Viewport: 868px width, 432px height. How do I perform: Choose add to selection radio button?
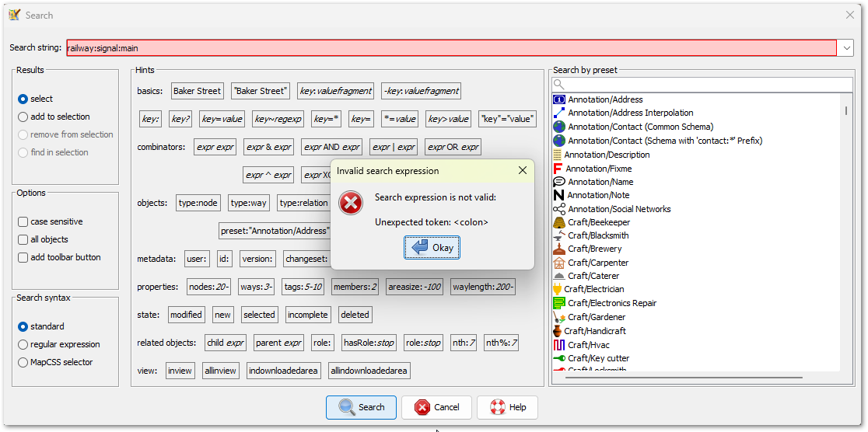click(x=23, y=117)
